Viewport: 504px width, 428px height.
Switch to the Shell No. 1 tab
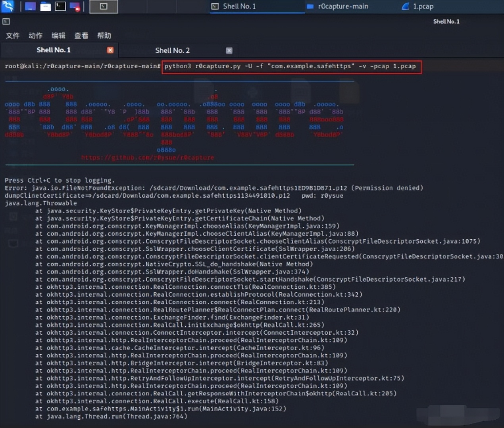[x=54, y=50]
